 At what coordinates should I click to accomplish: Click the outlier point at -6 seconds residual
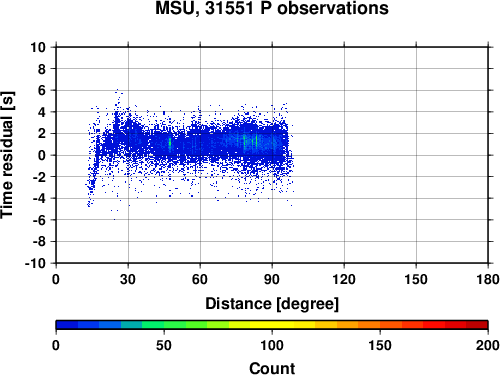(x=114, y=219)
